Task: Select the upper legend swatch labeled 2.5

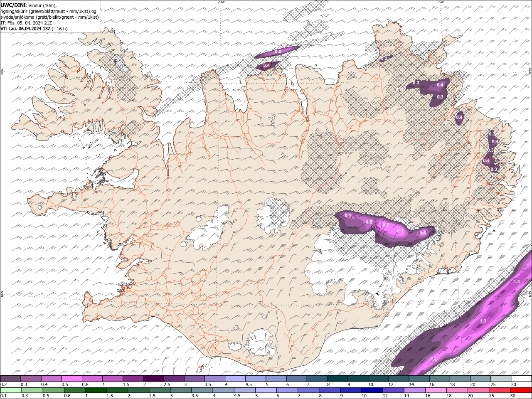Action: click(174, 379)
